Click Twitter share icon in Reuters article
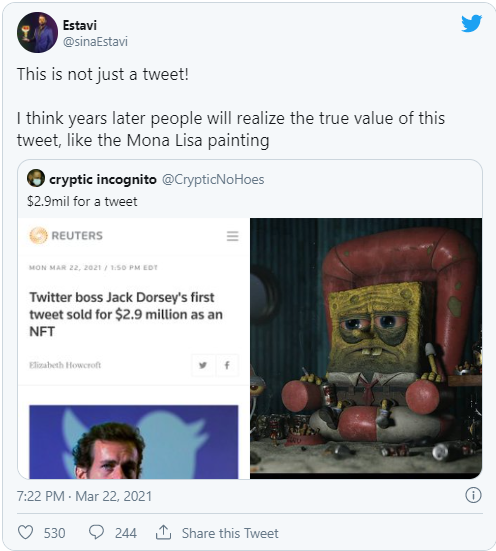This screenshot has width=496, height=551. point(203,365)
